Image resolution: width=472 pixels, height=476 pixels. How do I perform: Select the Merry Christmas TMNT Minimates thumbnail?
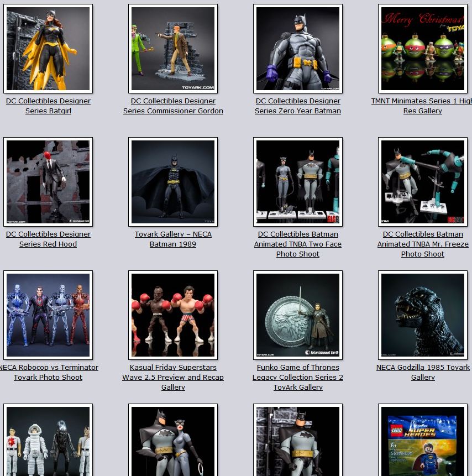pyautogui.click(x=423, y=49)
